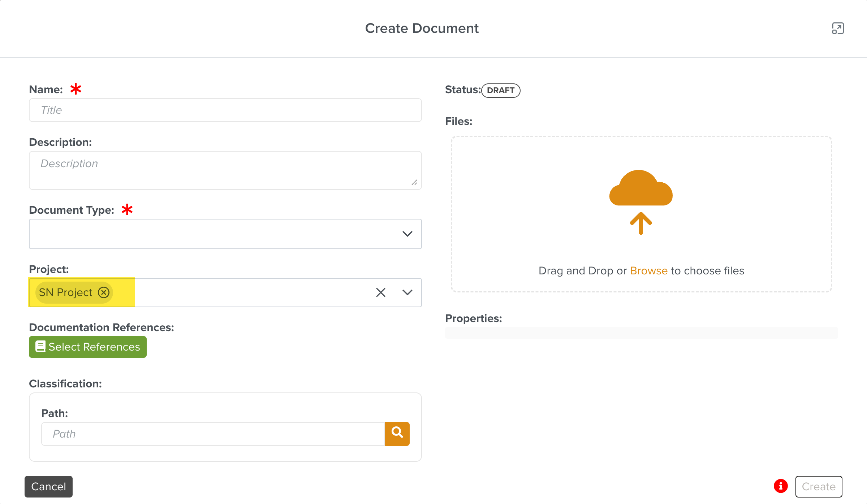The image size is (867, 504).
Task: Click the Browse link to choose files
Action: click(x=648, y=271)
